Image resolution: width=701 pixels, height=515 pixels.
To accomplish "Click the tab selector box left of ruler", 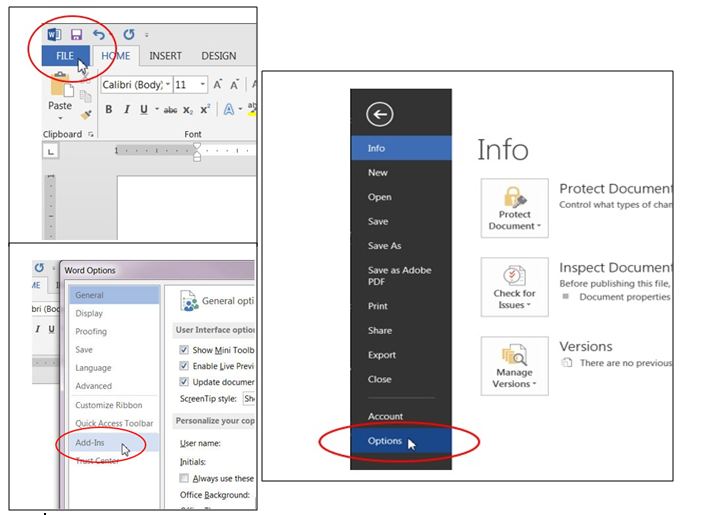I will click(51, 152).
